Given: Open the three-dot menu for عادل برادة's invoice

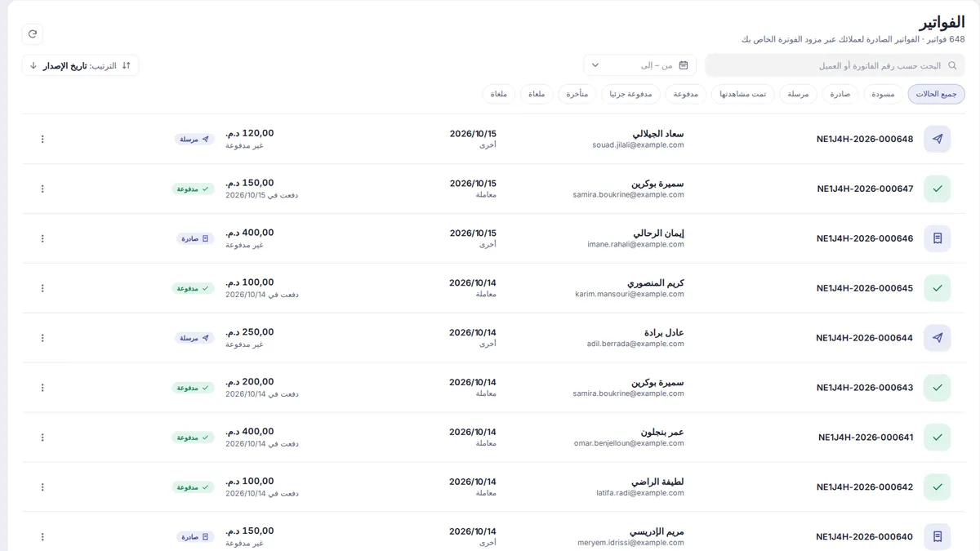Looking at the screenshot, I should pos(42,338).
